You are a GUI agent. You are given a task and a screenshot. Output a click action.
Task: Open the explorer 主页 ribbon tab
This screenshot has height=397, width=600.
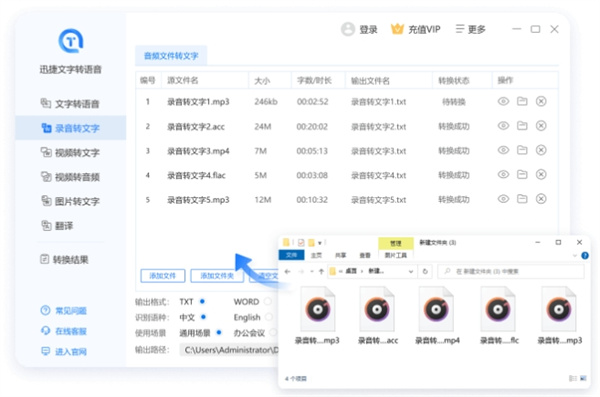(316, 255)
